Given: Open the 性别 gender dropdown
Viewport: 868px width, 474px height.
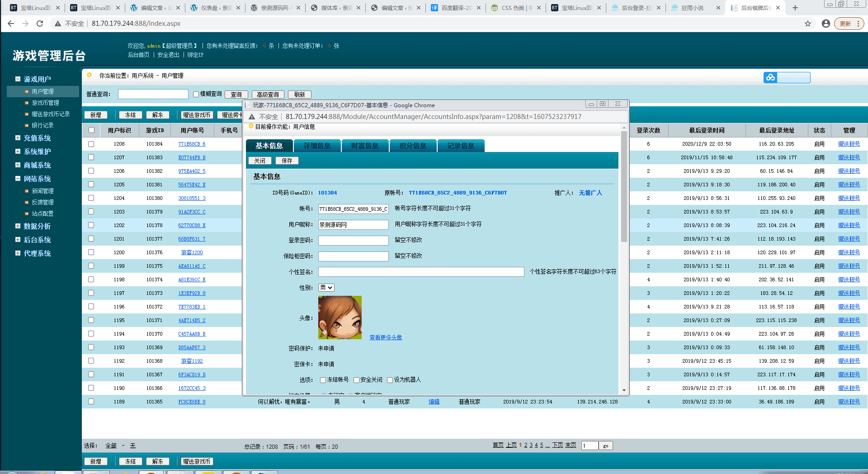Looking at the screenshot, I should [x=326, y=288].
